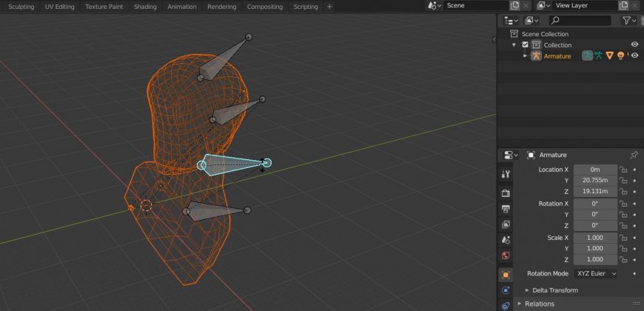Click the Location Y value 20.755m
This screenshot has width=644, height=311.
point(595,181)
